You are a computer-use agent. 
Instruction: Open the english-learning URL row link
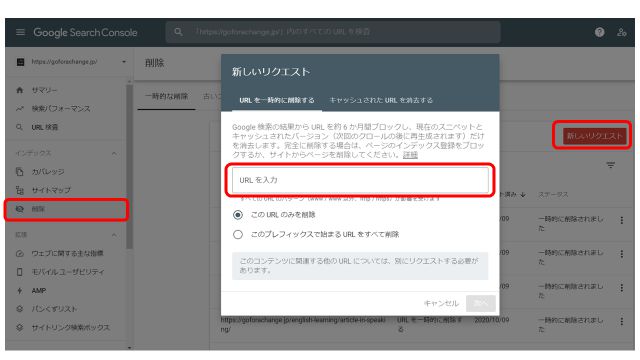click(303, 324)
